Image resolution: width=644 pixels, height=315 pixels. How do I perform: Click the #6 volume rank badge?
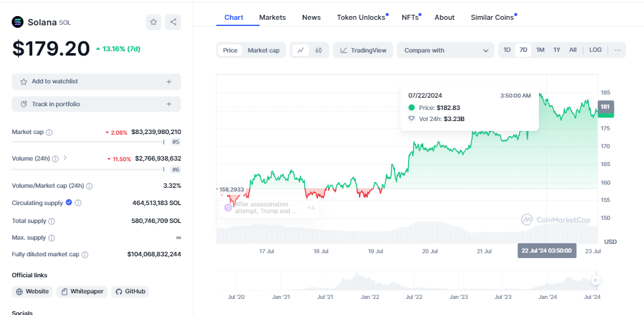click(x=176, y=170)
